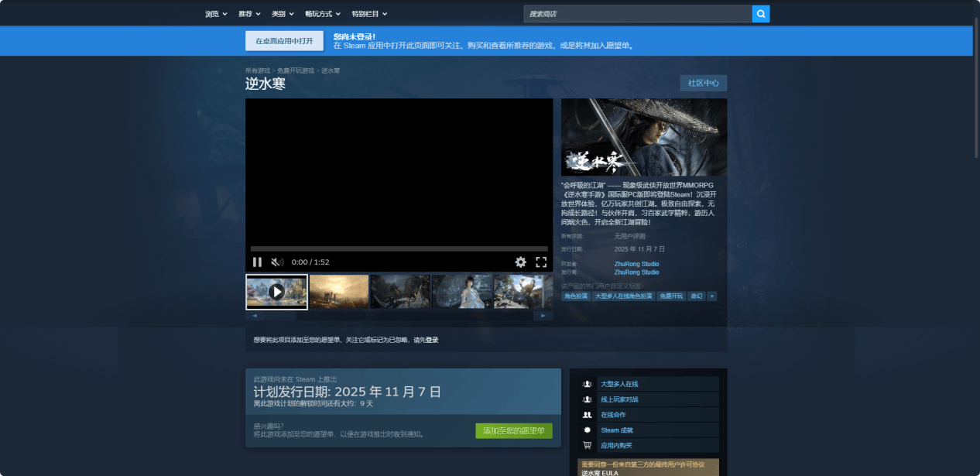
Task: Click the Steam 成就 star icon
Action: (x=587, y=430)
